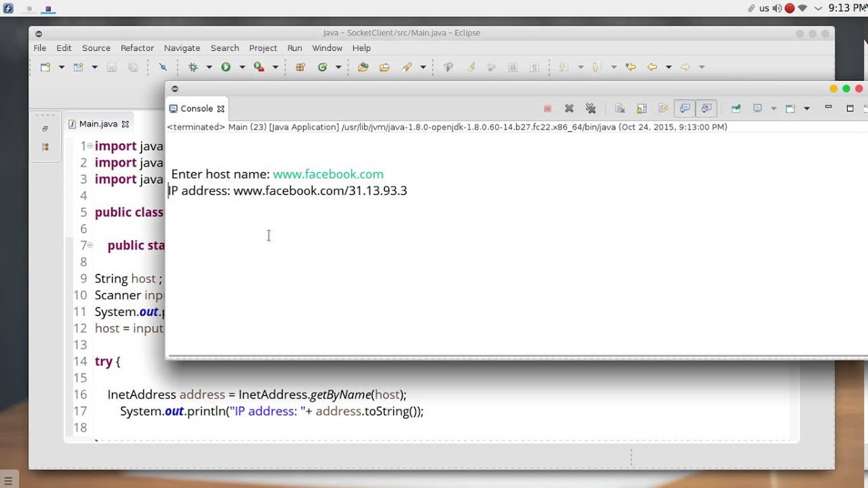Click the New Java Package icon

click(300, 67)
